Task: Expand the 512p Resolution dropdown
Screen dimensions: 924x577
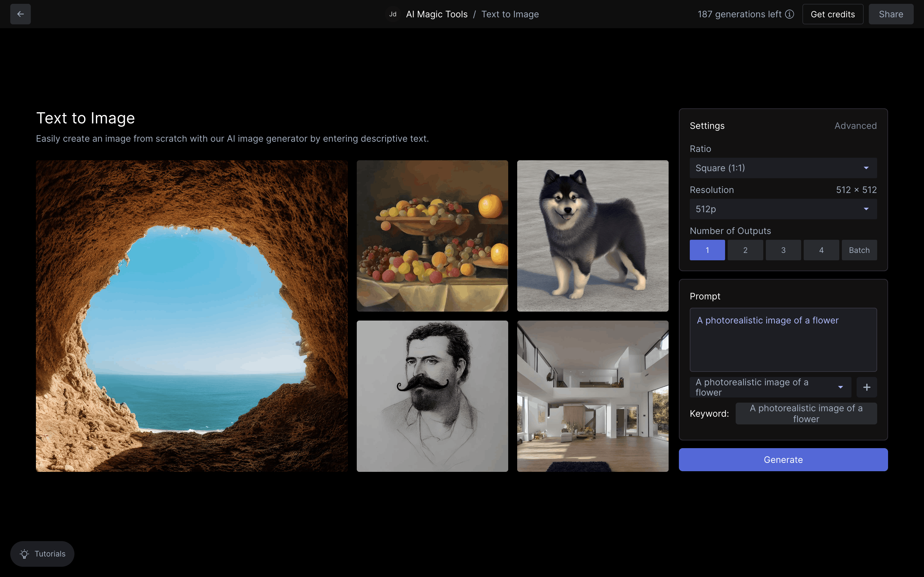Action: pyautogui.click(x=783, y=209)
